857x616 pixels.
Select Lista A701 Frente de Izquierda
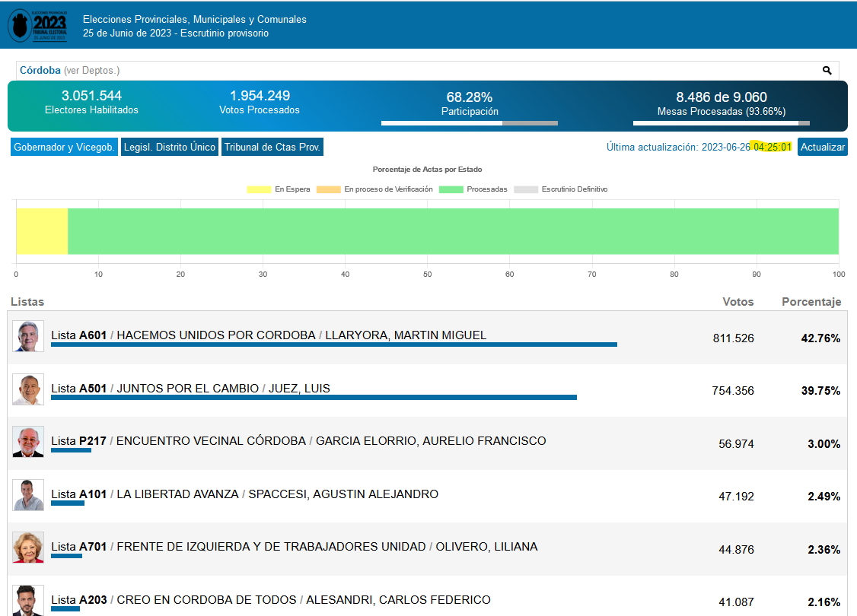pyautogui.click(x=295, y=547)
